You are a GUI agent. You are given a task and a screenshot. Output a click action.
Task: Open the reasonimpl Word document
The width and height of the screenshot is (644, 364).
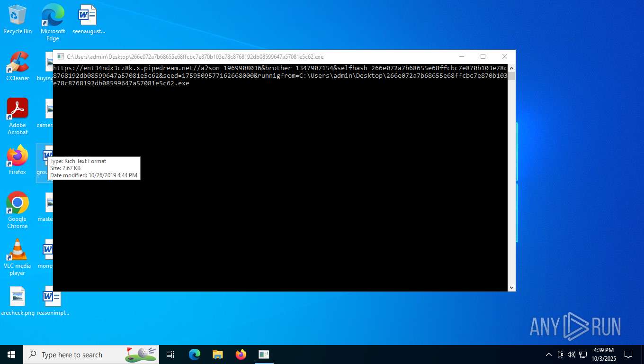tap(53, 301)
